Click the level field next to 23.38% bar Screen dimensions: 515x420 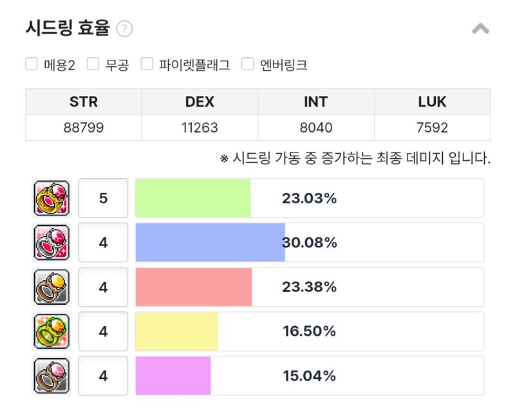tap(103, 287)
